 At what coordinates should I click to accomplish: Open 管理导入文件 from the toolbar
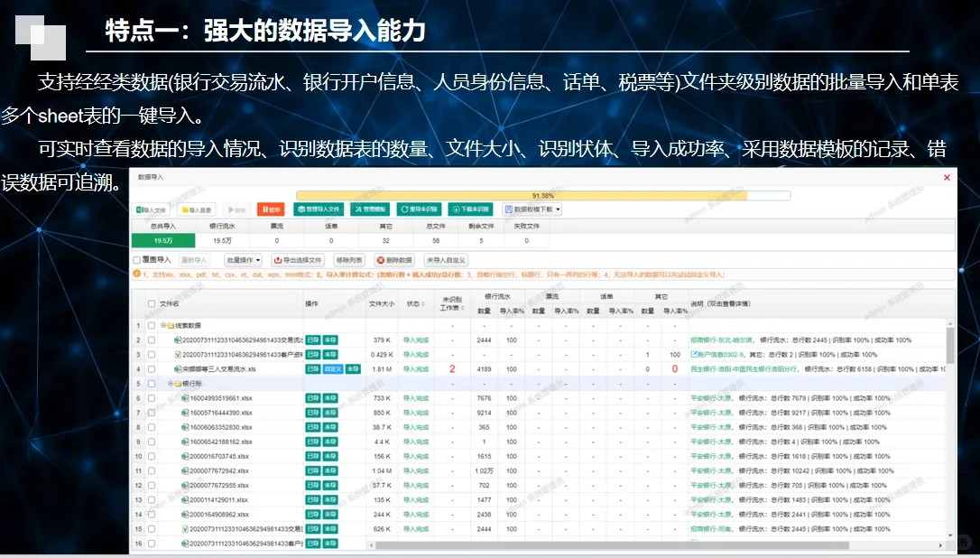(x=319, y=209)
